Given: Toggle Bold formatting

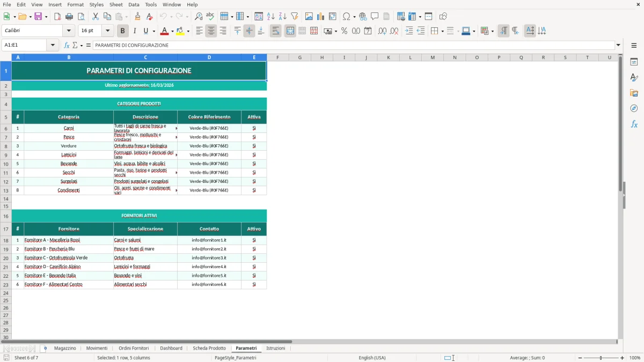Looking at the screenshot, I should pos(122,31).
